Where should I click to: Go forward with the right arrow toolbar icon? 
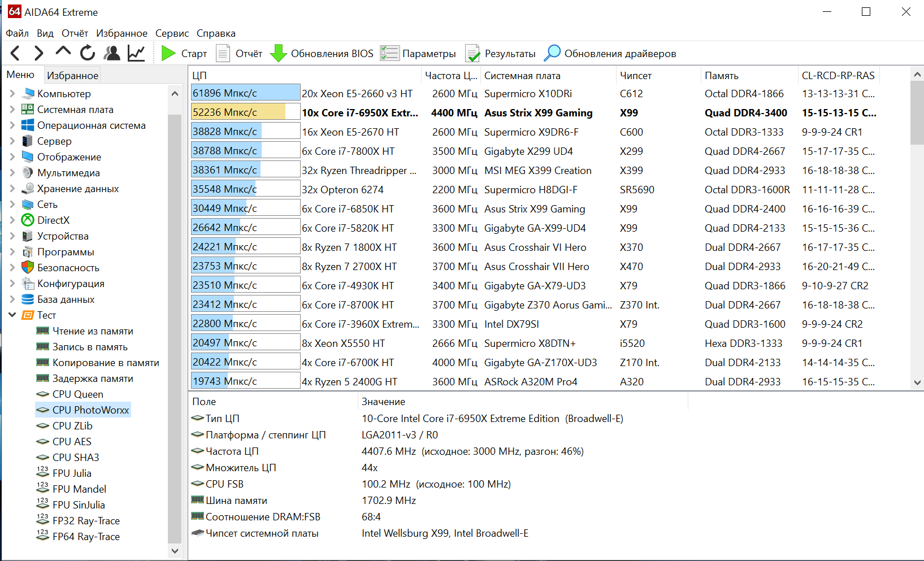[x=38, y=54]
